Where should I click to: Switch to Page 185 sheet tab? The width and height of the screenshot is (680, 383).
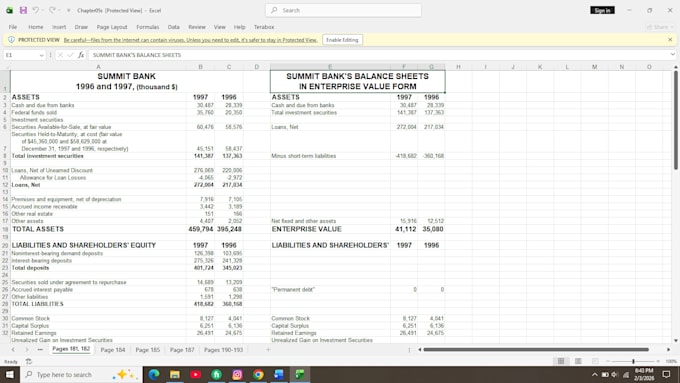pos(147,350)
